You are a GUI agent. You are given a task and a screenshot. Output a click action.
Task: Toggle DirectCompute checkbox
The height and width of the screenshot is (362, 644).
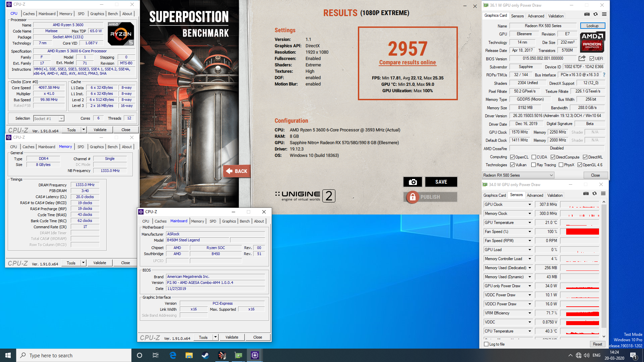pos(553,157)
